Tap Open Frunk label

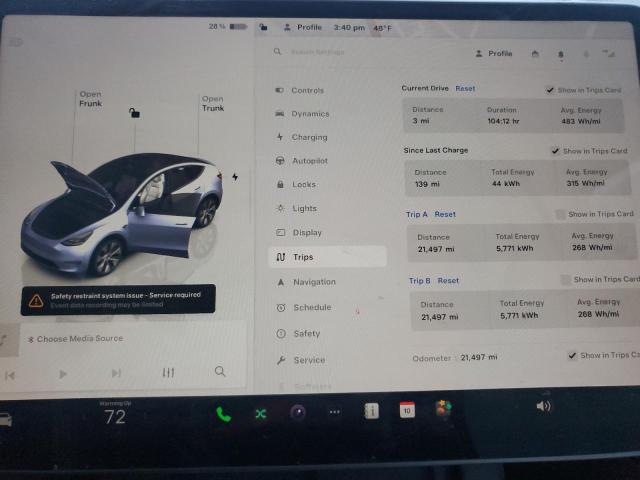point(90,99)
